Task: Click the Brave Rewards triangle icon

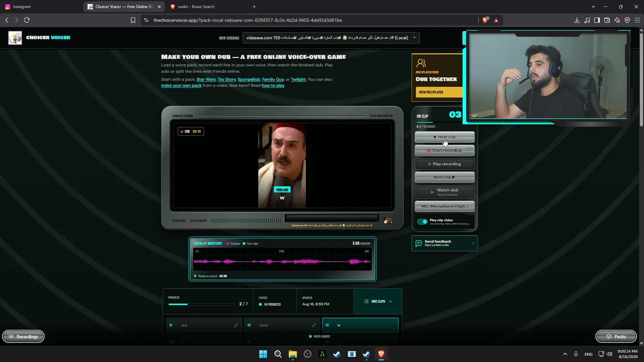Action: [496, 20]
